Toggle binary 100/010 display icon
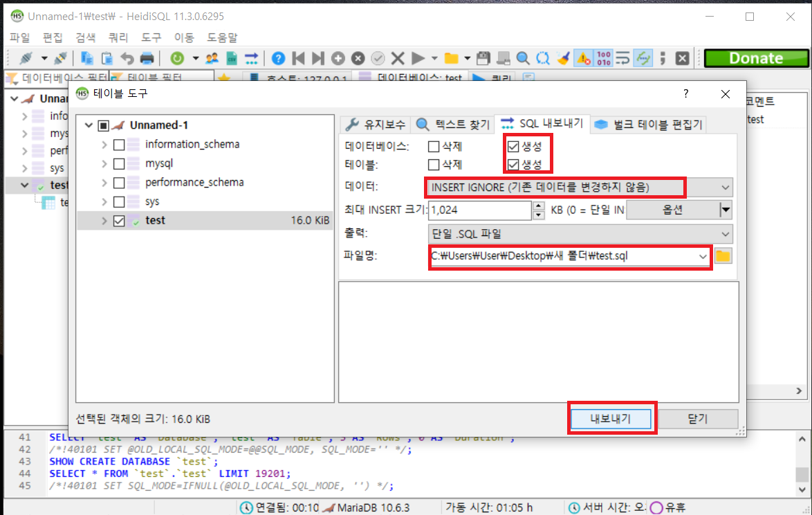 [604, 58]
